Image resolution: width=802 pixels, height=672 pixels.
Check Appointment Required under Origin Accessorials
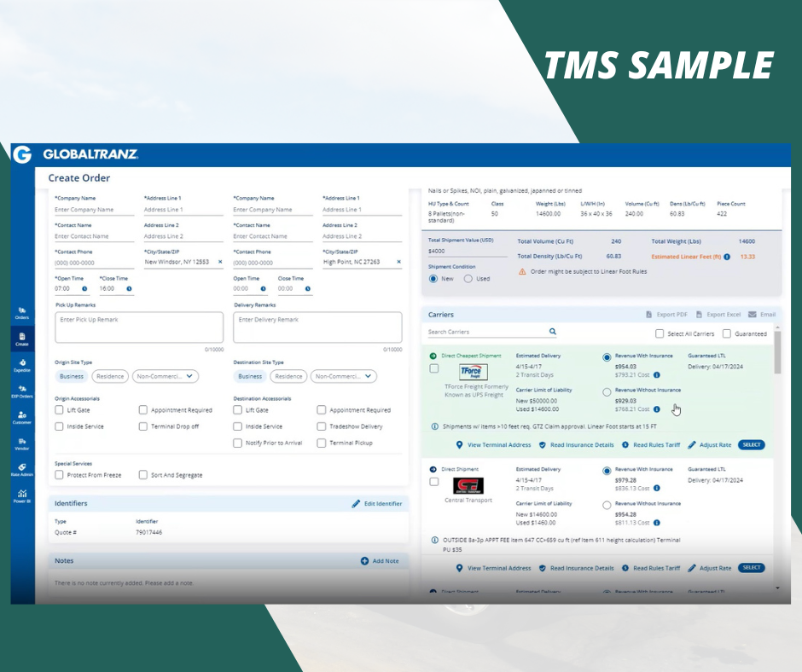pyautogui.click(x=143, y=410)
